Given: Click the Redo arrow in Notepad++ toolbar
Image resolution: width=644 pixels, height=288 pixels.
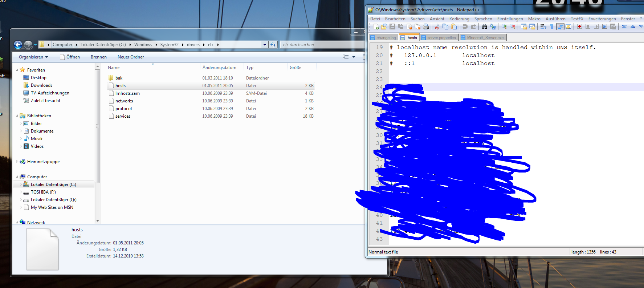Looking at the screenshot, I should (x=473, y=27).
